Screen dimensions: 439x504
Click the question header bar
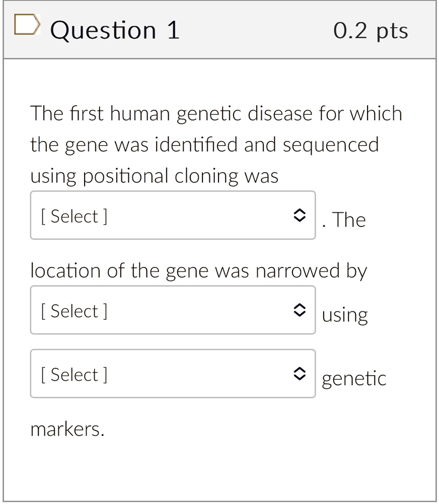pos(219,29)
